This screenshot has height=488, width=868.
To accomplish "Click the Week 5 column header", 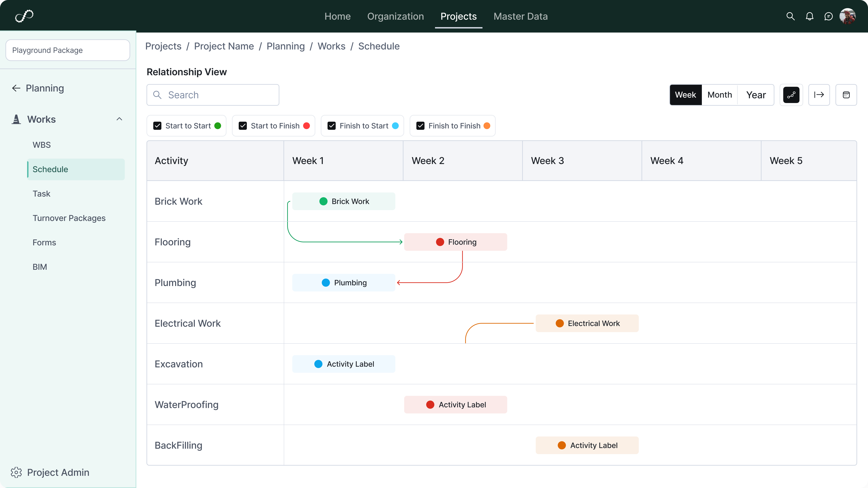I will 809,161.
